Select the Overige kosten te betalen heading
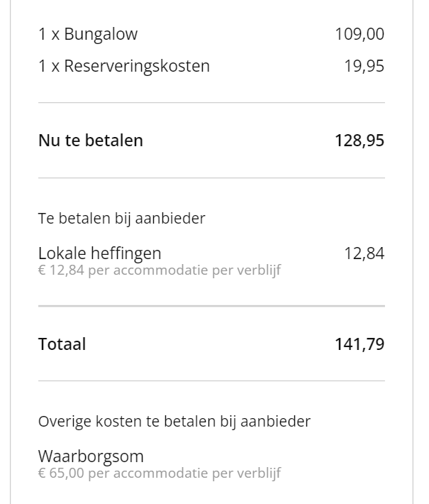429x504 pixels. (x=174, y=422)
